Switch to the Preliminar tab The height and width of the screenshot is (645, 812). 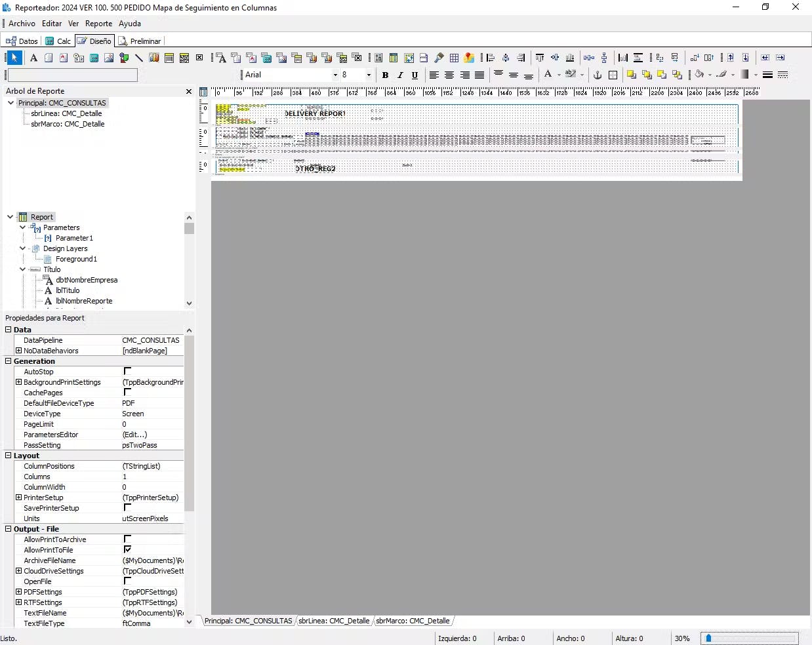coord(140,41)
